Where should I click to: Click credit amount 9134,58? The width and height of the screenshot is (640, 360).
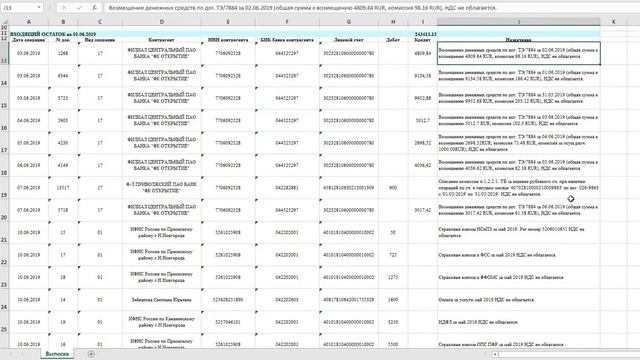click(x=422, y=76)
